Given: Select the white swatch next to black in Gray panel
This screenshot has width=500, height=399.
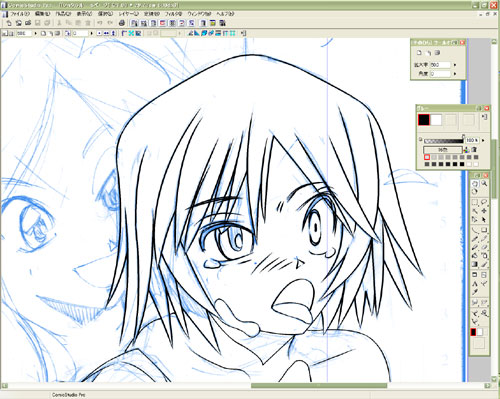Looking at the screenshot, I should 436,120.
